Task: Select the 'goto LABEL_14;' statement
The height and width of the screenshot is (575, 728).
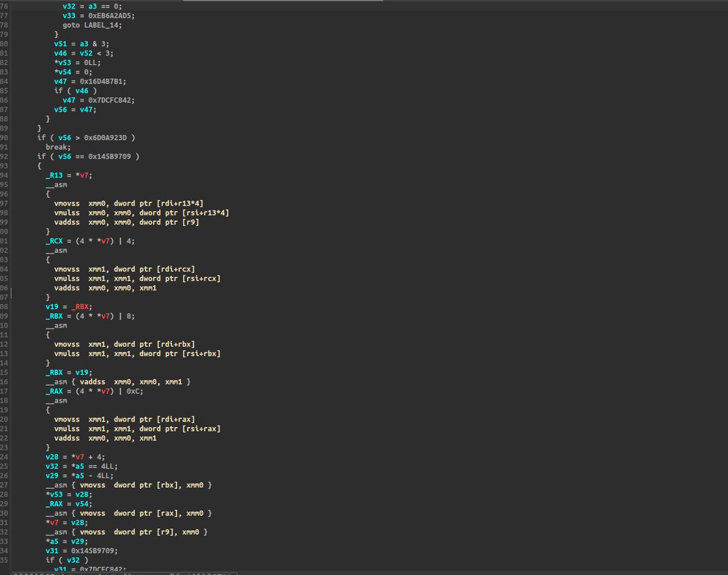Action: point(92,25)
